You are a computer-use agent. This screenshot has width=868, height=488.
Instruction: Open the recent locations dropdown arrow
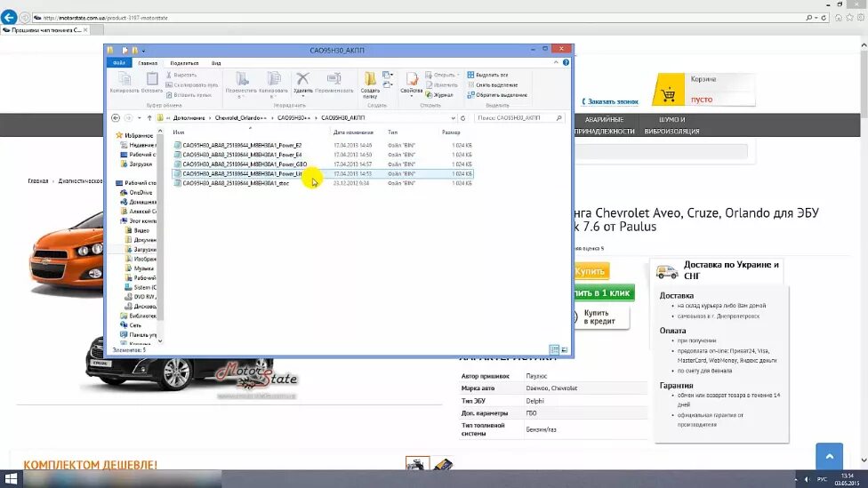click(139, 118)
